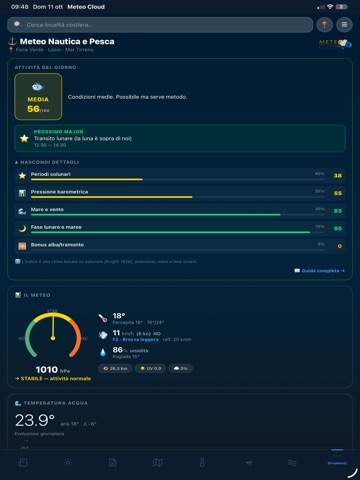The width and height of the screenshot is (360, 480).
Task: Tap the battery indicator in status bar
Action: (342, 7)
